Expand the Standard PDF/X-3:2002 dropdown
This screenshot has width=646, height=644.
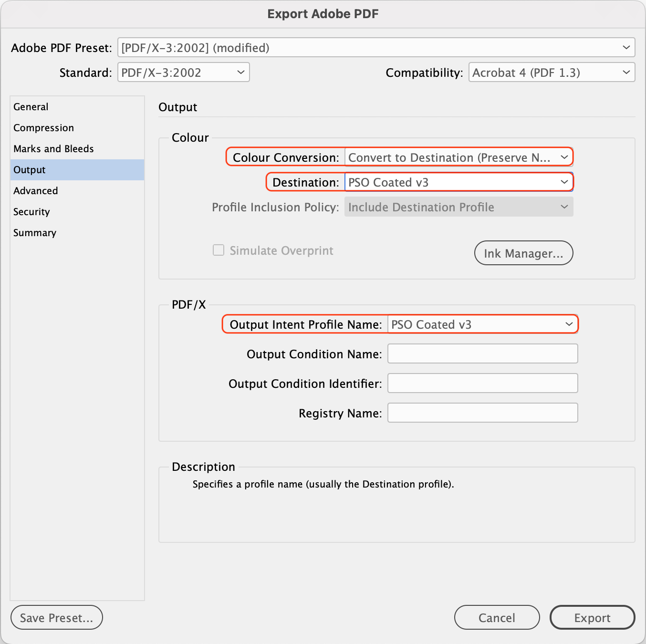tap(184, 73)
